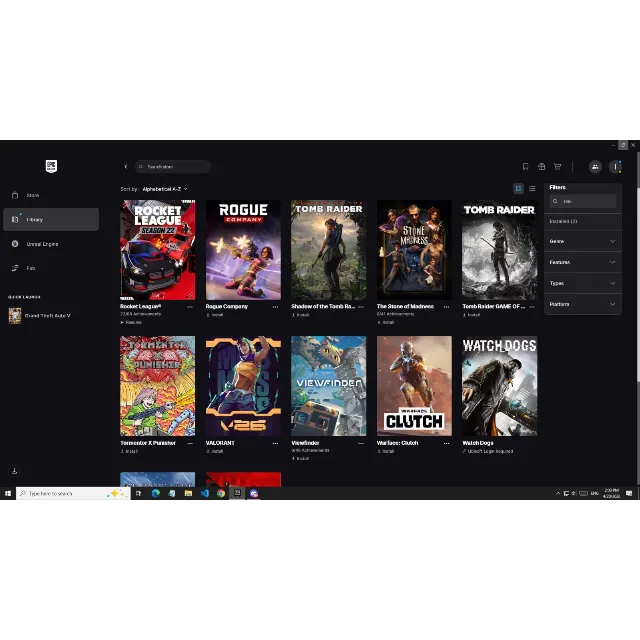Open Viewfinder more options menu

point(361,443)
